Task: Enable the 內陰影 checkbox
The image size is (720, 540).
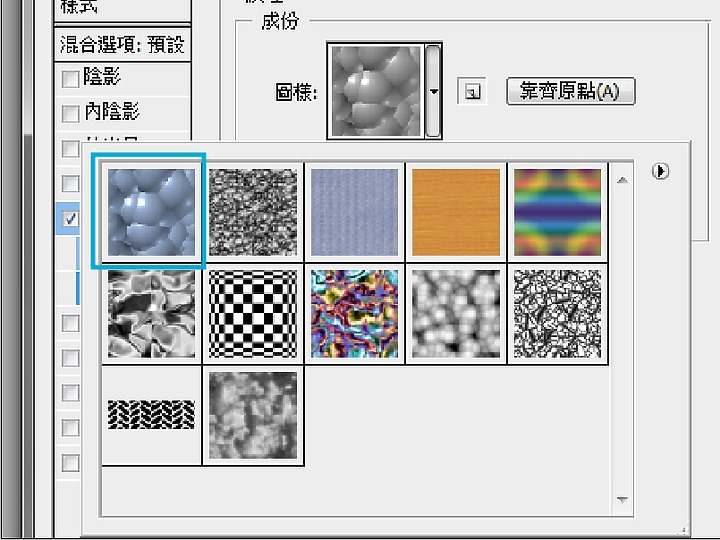Action: pyautogui.click(x=70, y=113)
